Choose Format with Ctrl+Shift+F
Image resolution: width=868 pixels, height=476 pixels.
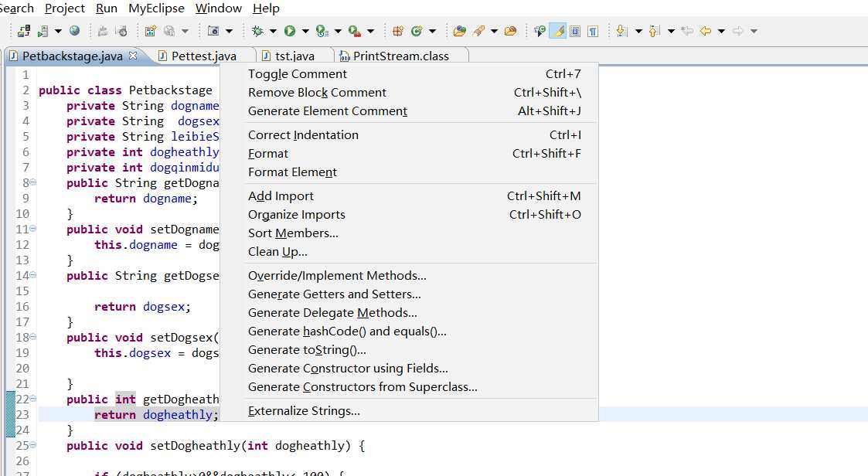coord(409,153)
